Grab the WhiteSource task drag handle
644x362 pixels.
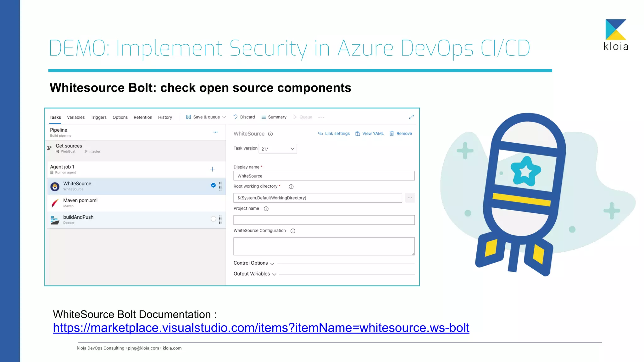pyautogui.click(x=220, y=186)
